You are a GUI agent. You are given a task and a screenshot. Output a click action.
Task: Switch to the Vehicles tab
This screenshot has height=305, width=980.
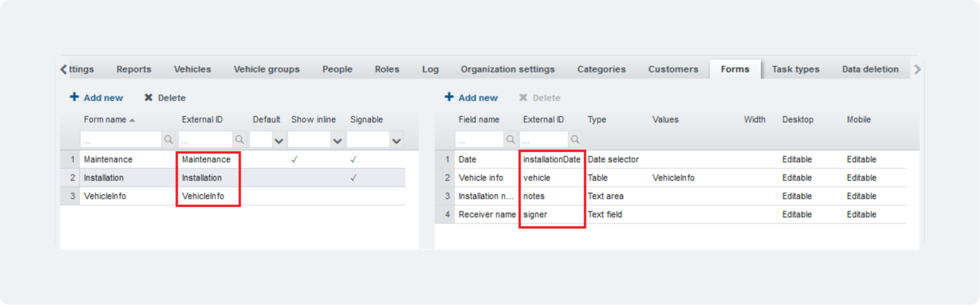(x=192, y=69)
